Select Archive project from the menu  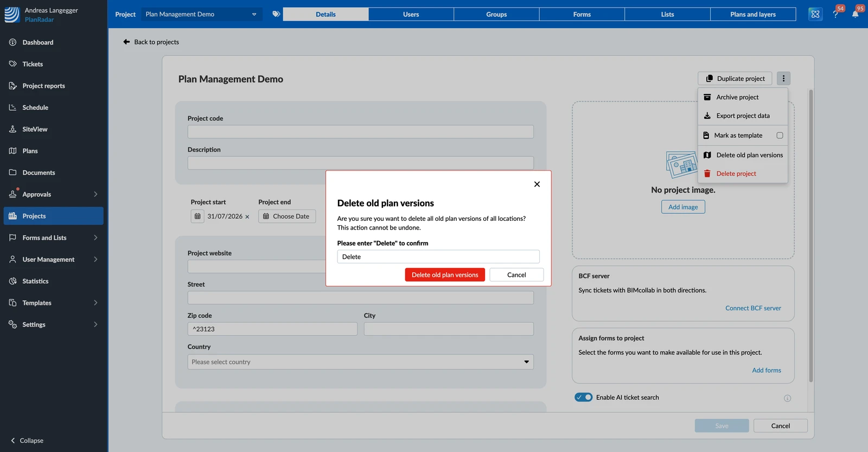[x=743, y=97]
